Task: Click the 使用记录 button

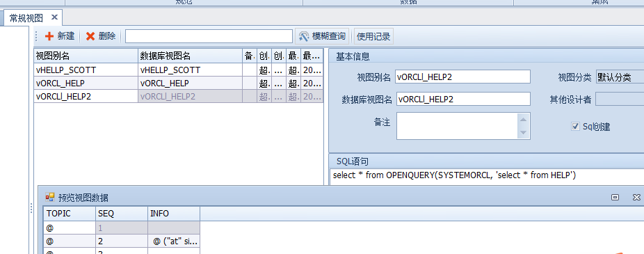Action: (373, 37)
